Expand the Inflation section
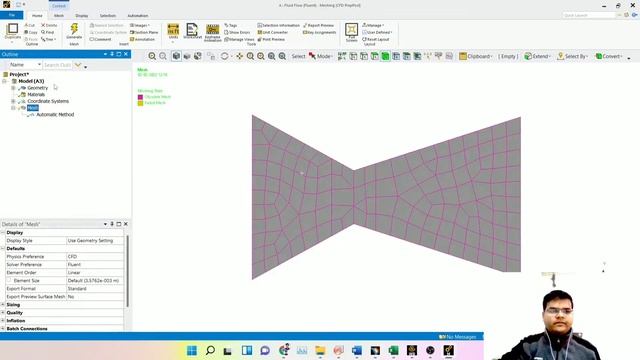640x360 pixels. [3, 321]
